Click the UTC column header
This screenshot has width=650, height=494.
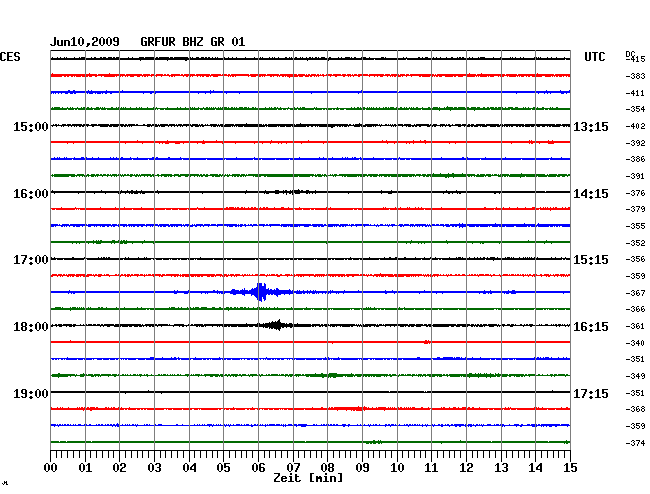click(x=594, y=57)
